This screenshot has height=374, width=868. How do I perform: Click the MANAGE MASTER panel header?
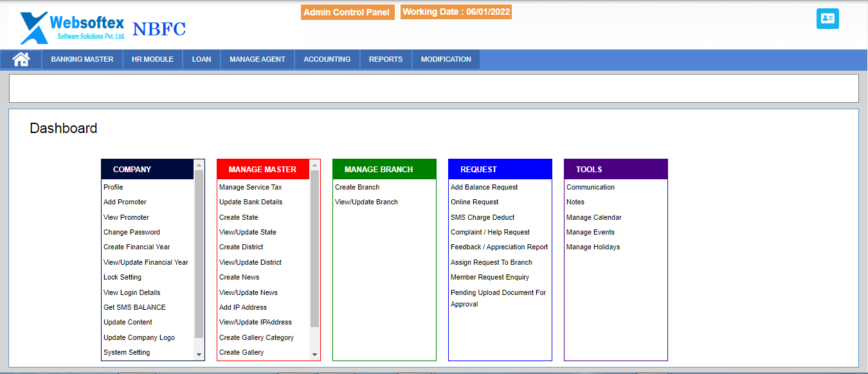click(263, 169)
